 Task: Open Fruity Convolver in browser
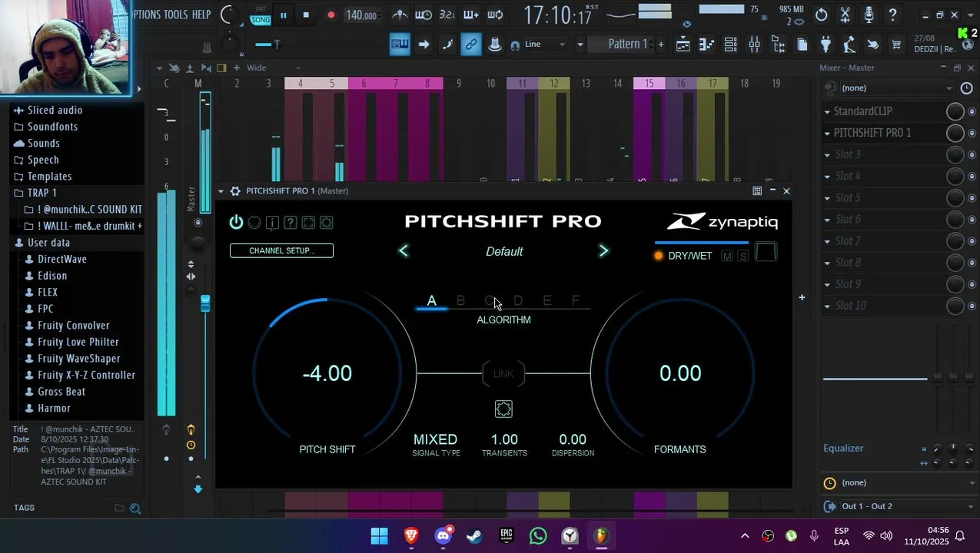tap(74, 326)
